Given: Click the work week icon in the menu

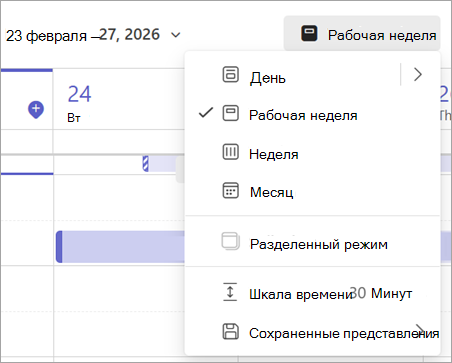Looking at the screenshot, I should click(231, 113).
